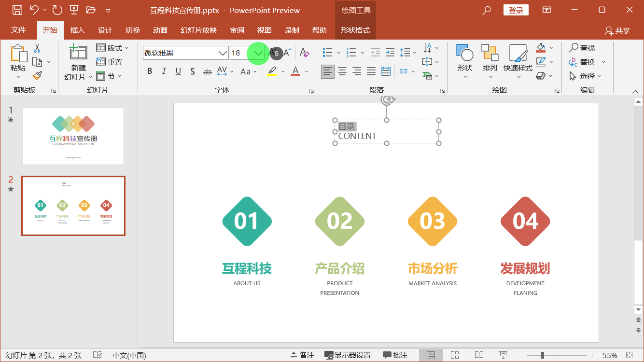Click the 形状 shapes gallery icon
644x362 pixels.
[x=465, y=53]
